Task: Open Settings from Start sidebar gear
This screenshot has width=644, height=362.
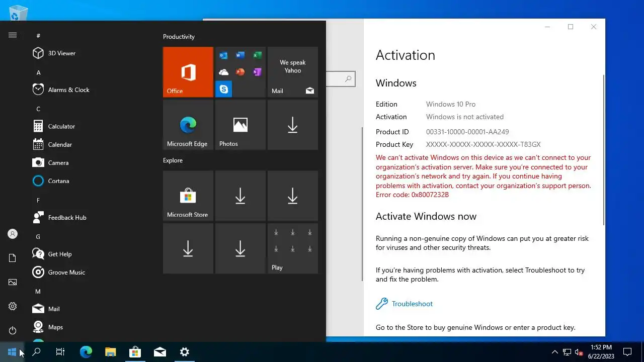Action: (x=13, y=306)
